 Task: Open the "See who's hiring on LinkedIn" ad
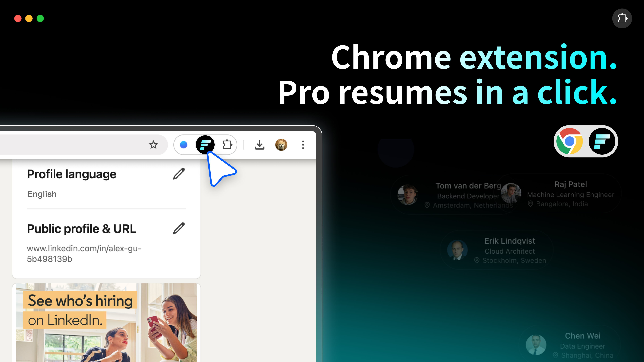click(106, 323)
